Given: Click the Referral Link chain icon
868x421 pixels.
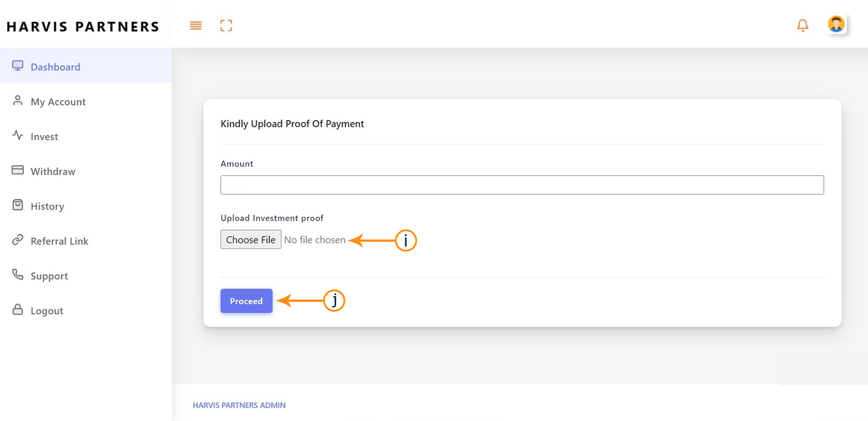Looking at the screenshot, I should [18, 240].
